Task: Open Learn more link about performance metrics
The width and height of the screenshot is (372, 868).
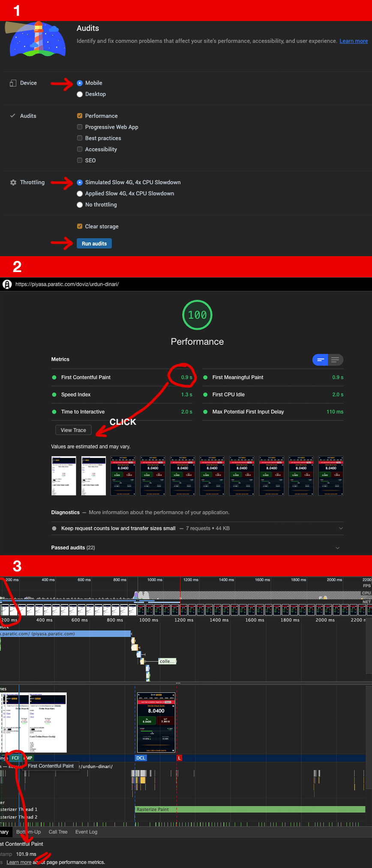Action: [19, 862]
